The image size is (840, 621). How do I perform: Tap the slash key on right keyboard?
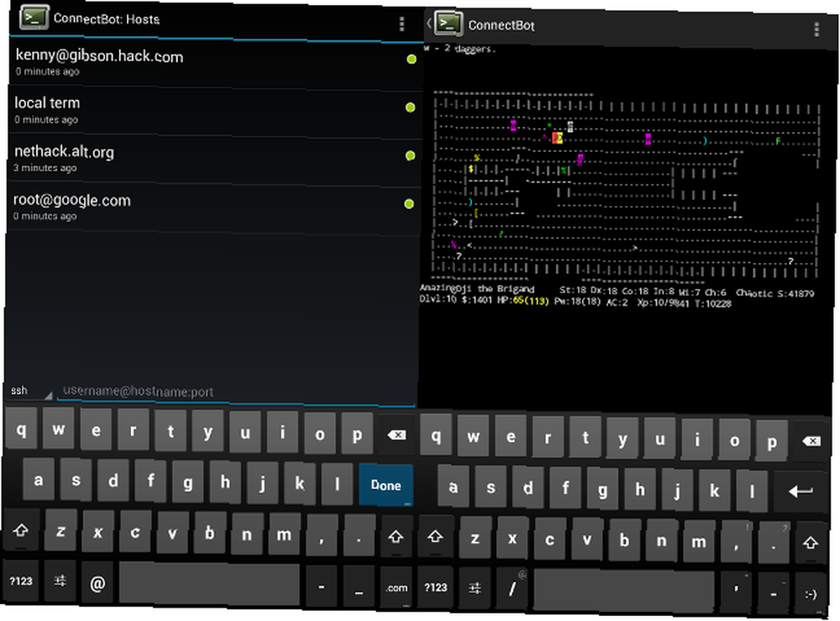tap(512, 589)
